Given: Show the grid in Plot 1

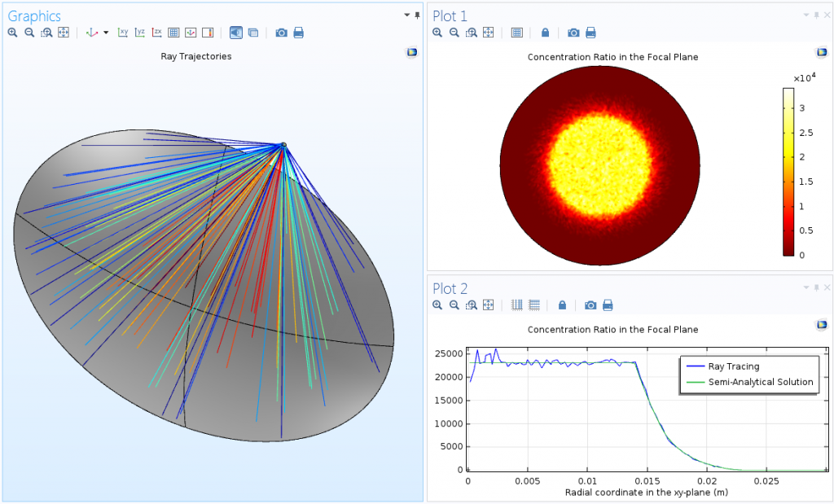Looking at the screenshot, I should pyautogui.click(x=517, y=33).
